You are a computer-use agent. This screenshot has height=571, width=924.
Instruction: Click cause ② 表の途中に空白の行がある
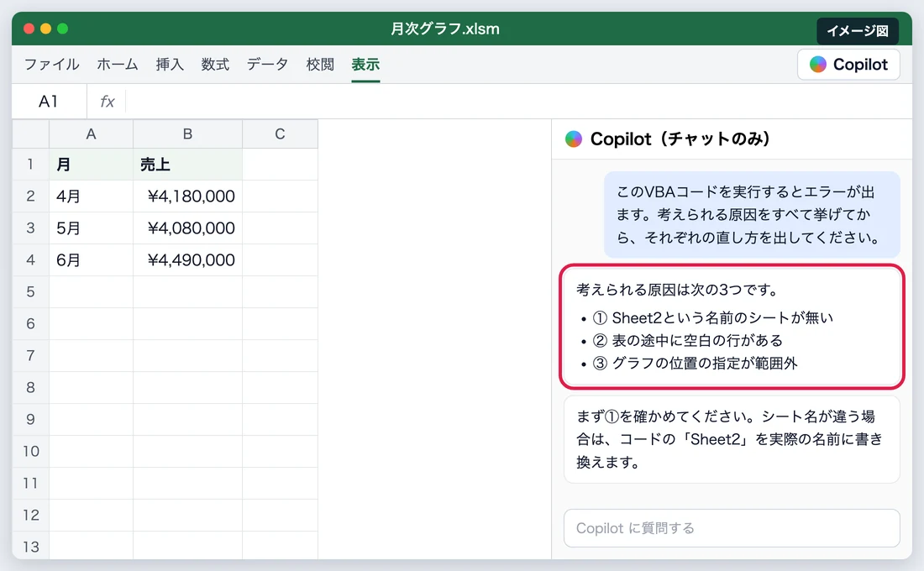pyautogui.click(x=688, y=341)
